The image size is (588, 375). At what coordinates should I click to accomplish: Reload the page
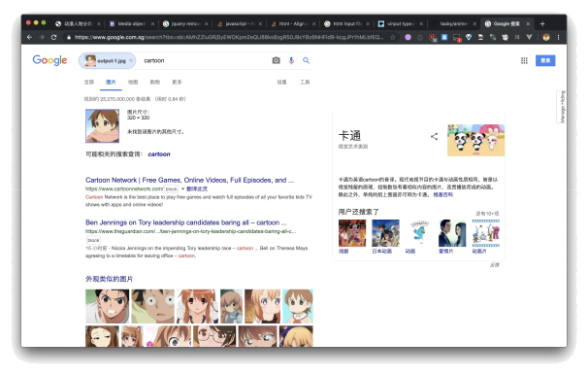[x=53, y=37]
